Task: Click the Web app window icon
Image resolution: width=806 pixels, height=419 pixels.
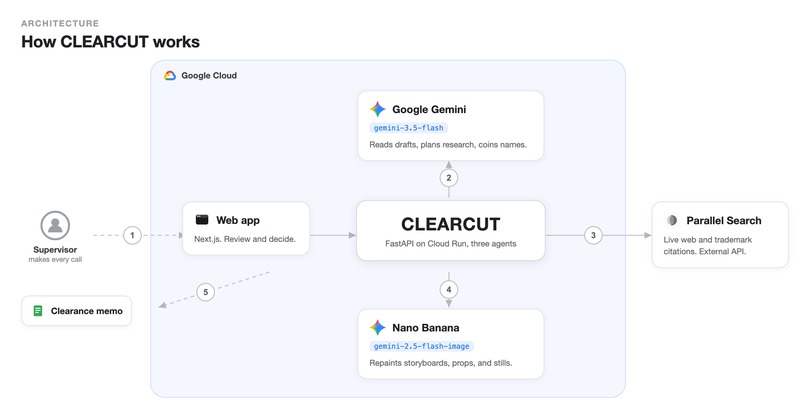Action: 202,220
